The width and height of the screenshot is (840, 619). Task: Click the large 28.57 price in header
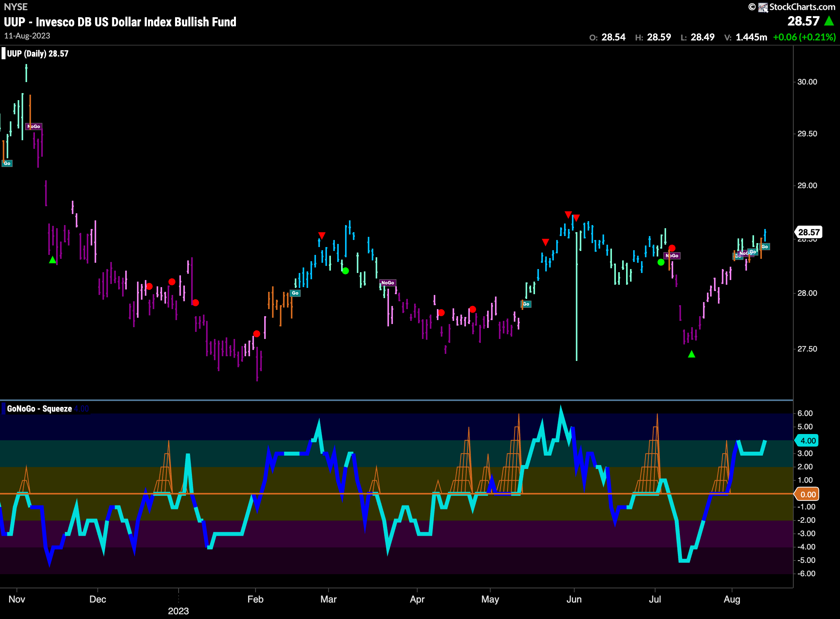[x=803, y=21]
